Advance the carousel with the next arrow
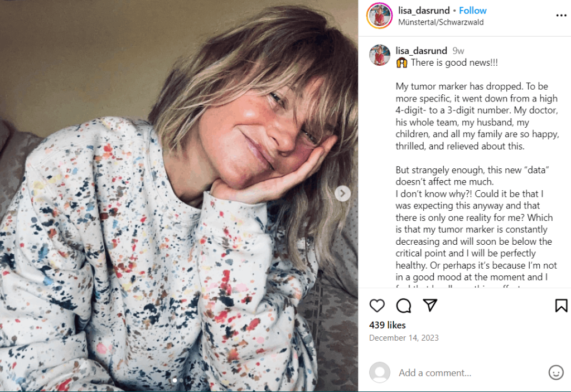The image size is (571, 392). click(x=342, y=193)
